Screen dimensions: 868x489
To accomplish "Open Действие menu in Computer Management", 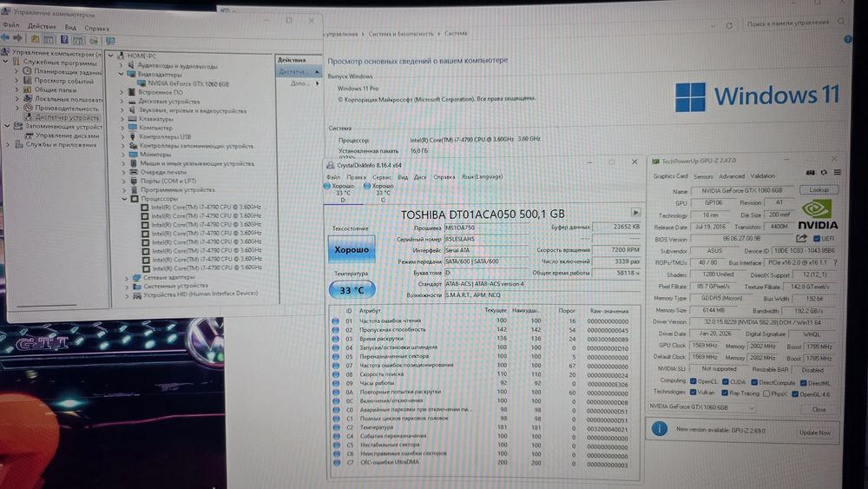I will tap(42, 26).
